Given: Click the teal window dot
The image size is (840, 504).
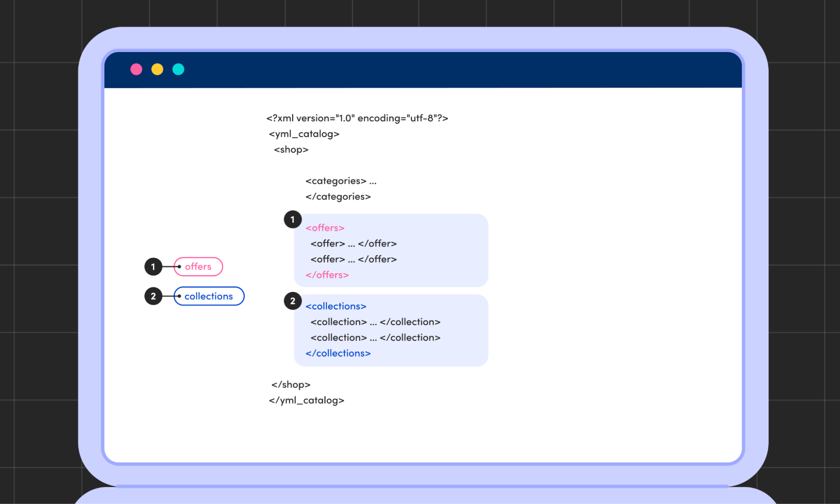Looking at the screenshot, I should pos(178,69).
